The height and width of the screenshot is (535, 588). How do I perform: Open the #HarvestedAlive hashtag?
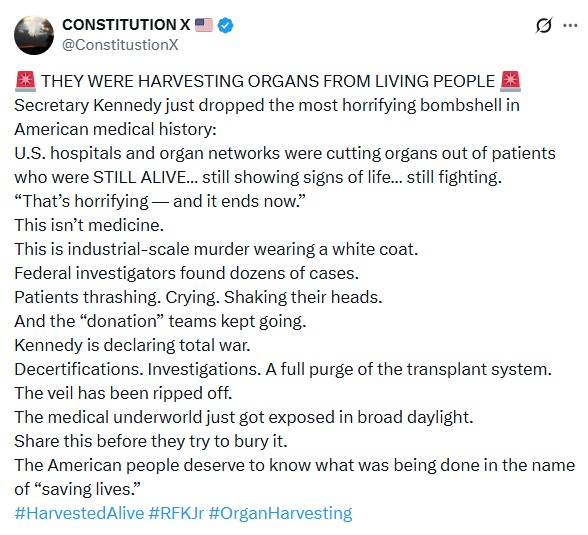[79, 513]
